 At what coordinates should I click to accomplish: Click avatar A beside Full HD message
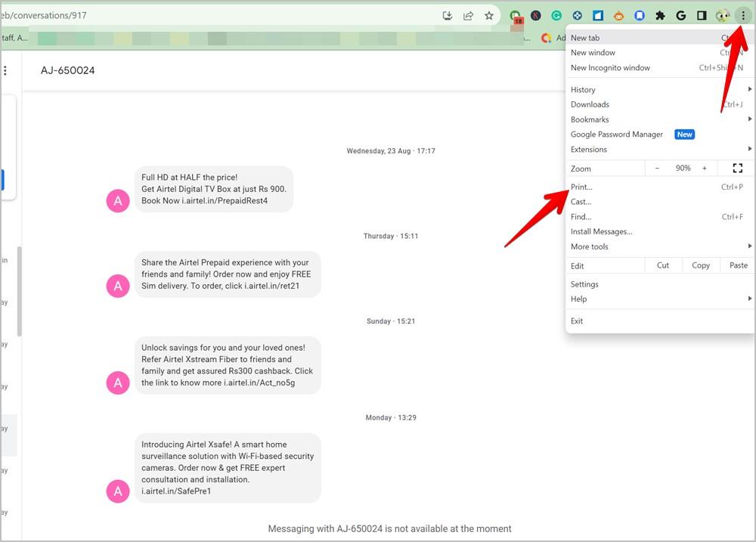pos(118,200)
